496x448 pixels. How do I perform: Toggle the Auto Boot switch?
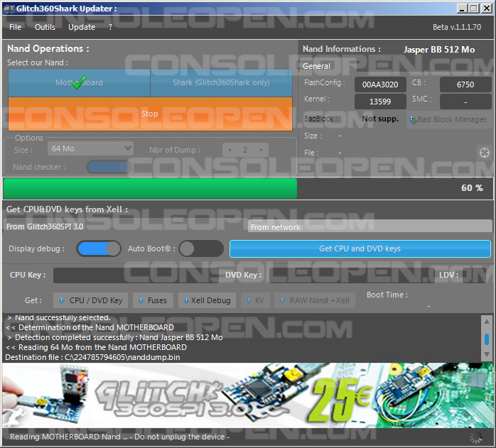click(200, 248)
